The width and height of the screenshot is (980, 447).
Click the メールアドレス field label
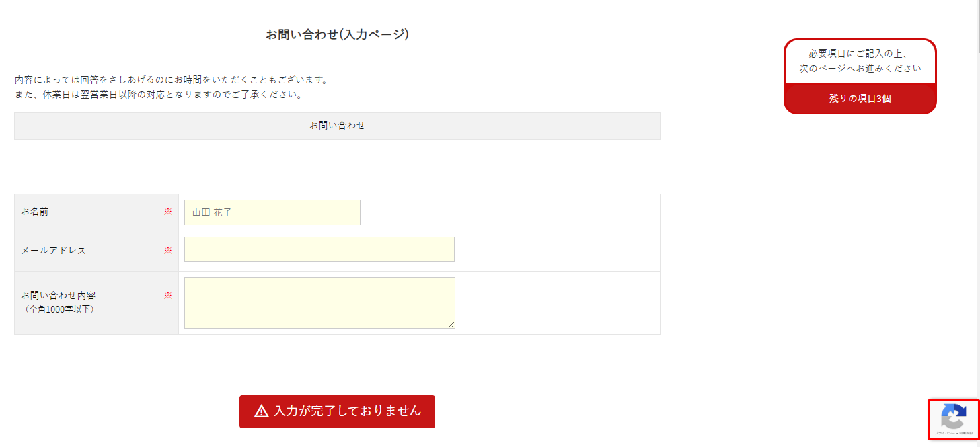(54, 250)
